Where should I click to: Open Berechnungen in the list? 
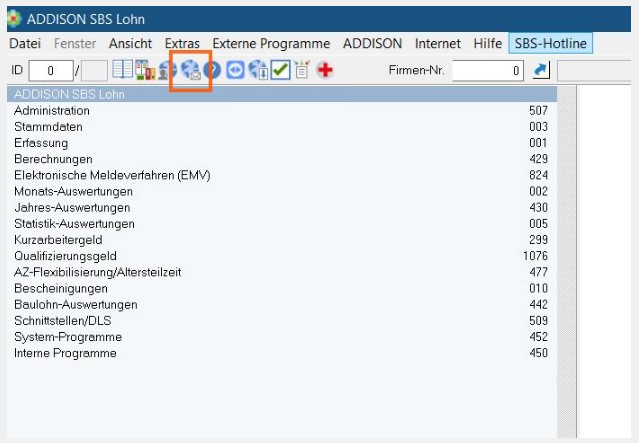point(282,159)
